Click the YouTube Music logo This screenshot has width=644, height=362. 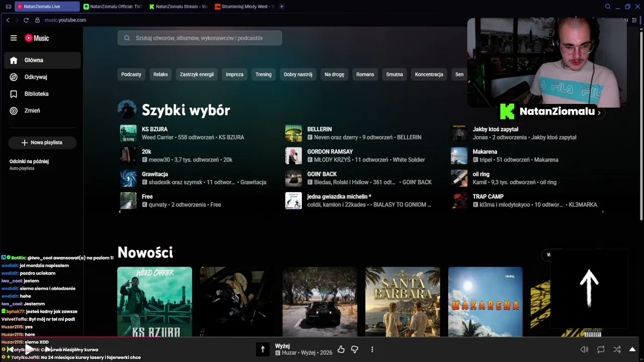[37, 38]
